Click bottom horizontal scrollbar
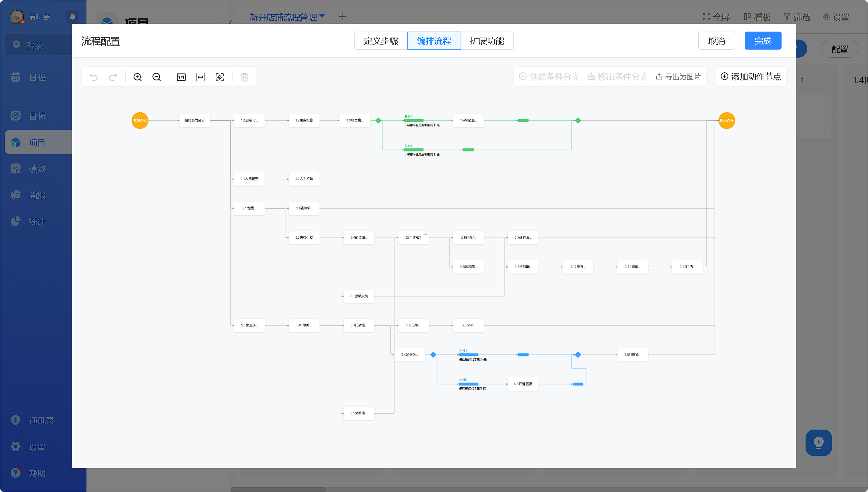Screen dimensions: 868x492 [278, 489]
